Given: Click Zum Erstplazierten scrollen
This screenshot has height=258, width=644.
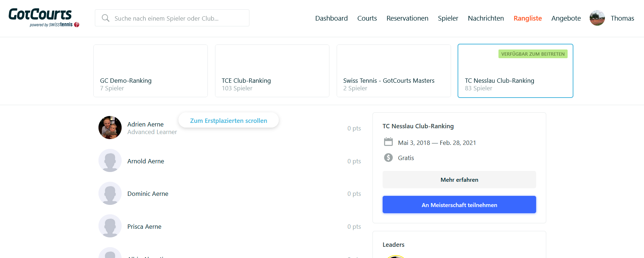Looking at the screenshot, I should 228,120.
